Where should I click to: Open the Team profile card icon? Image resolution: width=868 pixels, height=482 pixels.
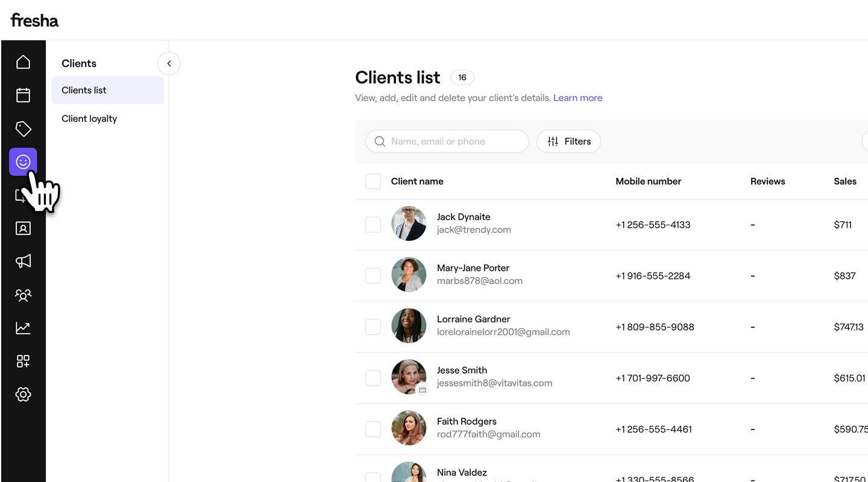click(23, 228)
